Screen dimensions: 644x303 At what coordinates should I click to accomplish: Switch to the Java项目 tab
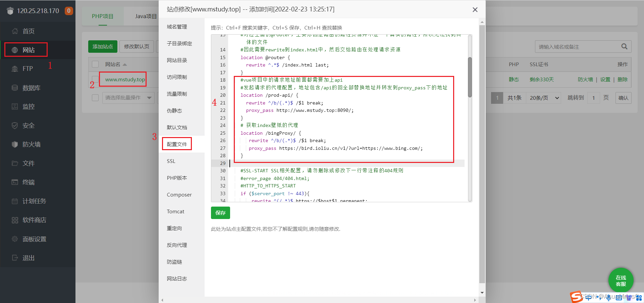(x=146, y=16)
